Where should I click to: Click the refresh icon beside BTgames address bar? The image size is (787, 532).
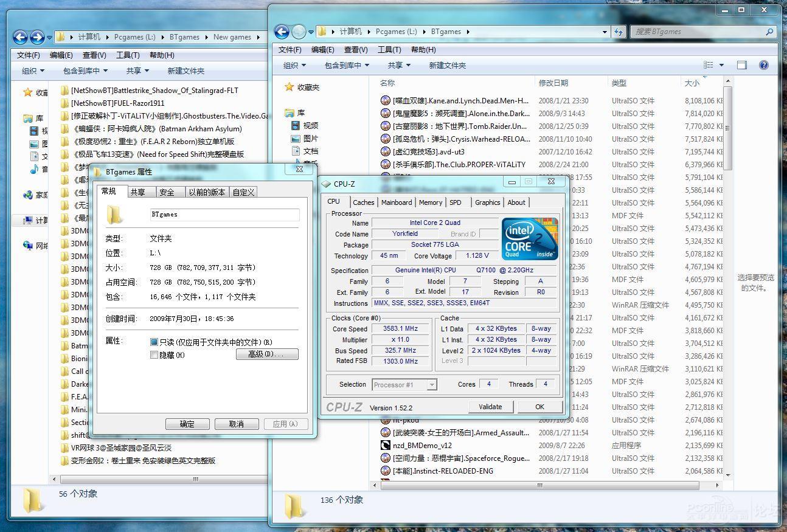pos(619,32)
